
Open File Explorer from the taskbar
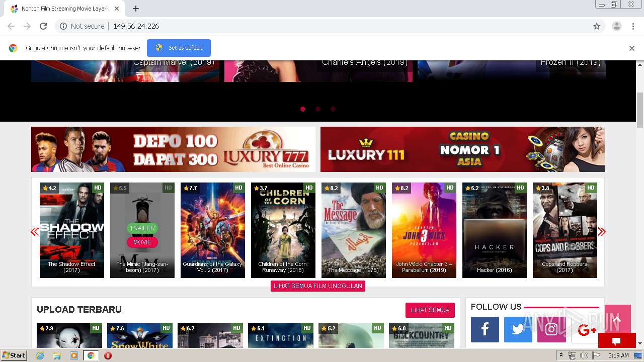tap(57, 355)
